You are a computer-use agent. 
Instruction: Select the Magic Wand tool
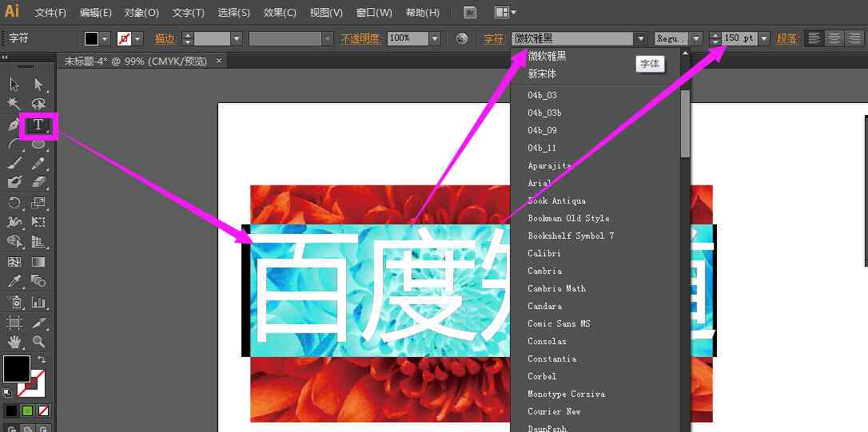14,104
